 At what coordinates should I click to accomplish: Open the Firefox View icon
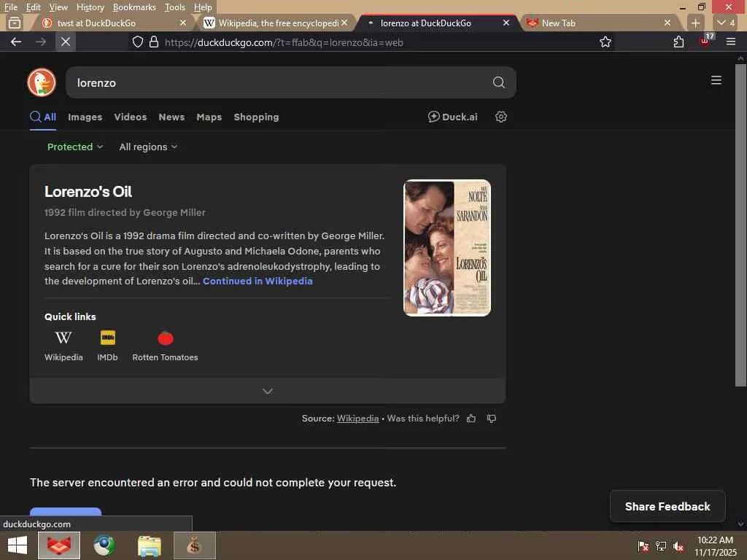(15, 23)
